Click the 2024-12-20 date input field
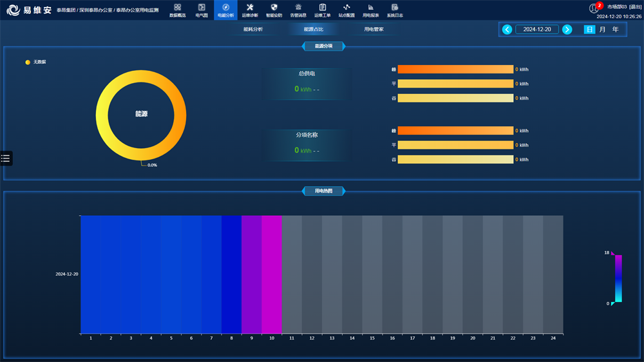 (x=537, y=30)
